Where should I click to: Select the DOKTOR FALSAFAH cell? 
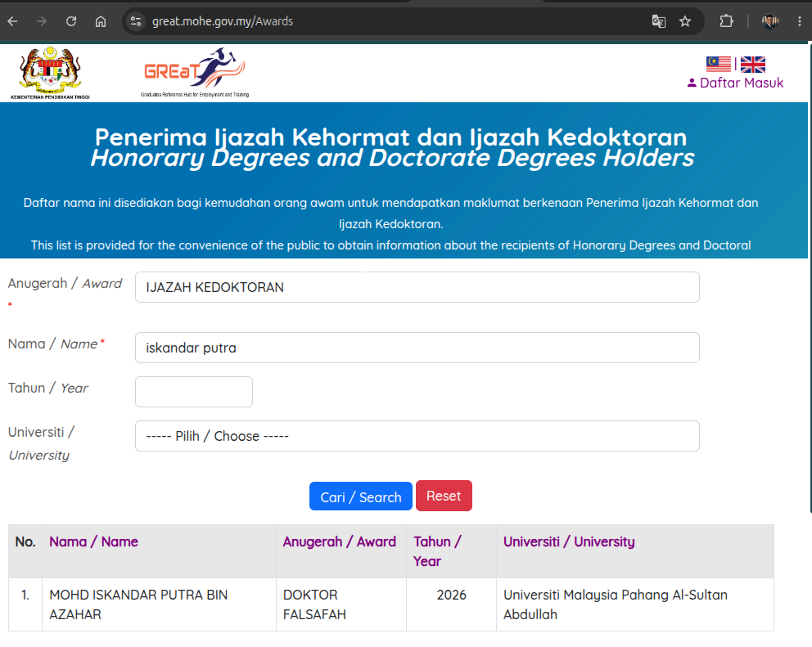tap(341, 604)
